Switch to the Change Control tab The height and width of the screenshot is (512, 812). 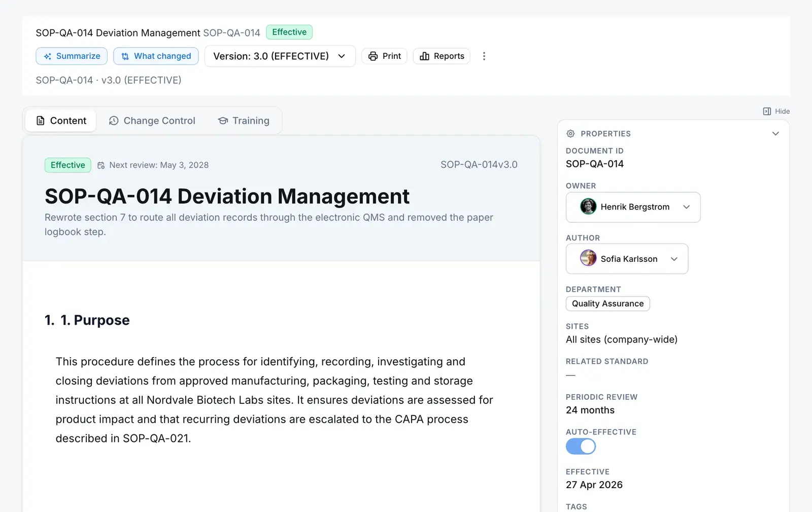(152, 121)
